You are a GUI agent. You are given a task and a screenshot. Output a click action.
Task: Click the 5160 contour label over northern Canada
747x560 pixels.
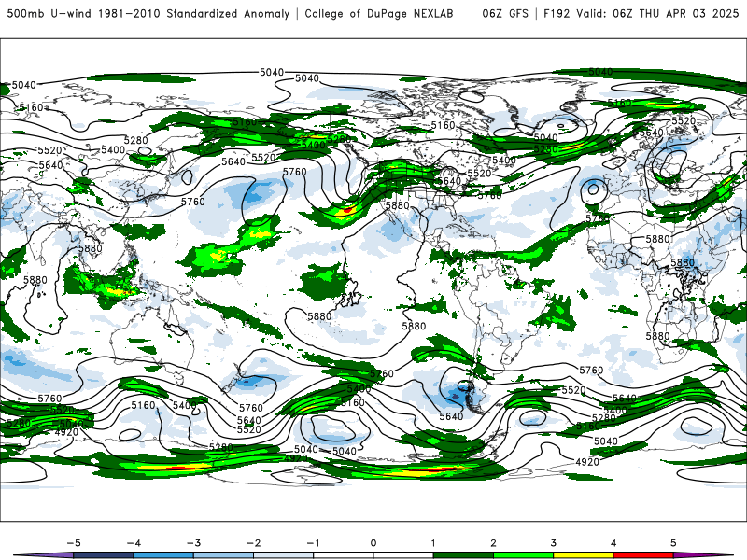coord(443,125)
